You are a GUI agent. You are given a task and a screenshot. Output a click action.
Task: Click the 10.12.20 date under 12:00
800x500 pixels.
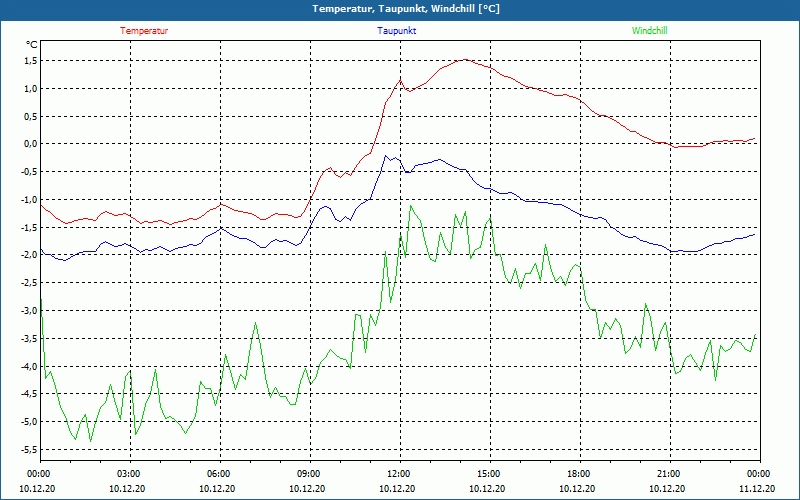(397, 488)
